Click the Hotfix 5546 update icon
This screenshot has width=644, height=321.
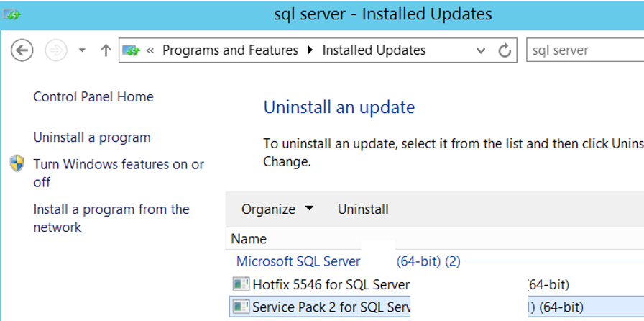tap(241, 284)
